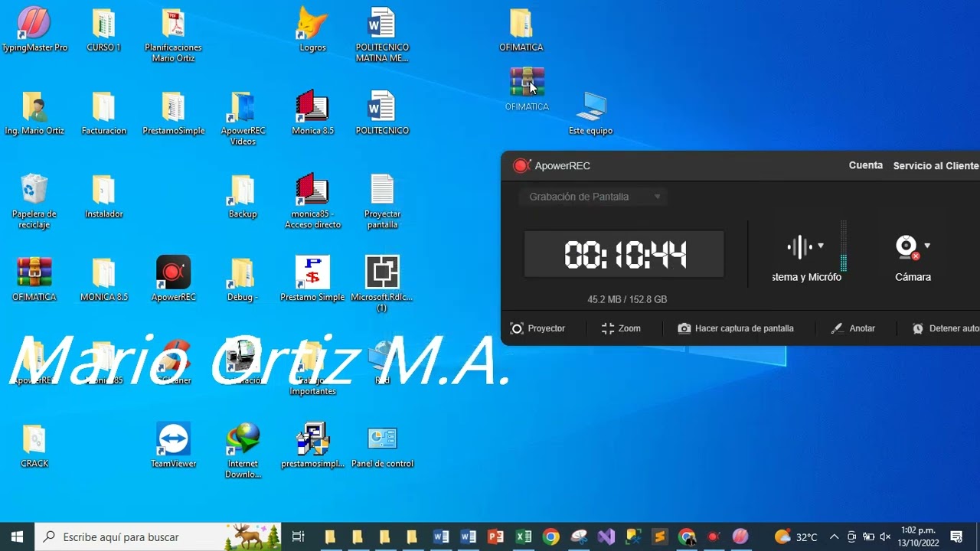This screenshot has height=551, width=980.
Task: Expand the audio source dropdown arrow
Action: pos(821,246)
